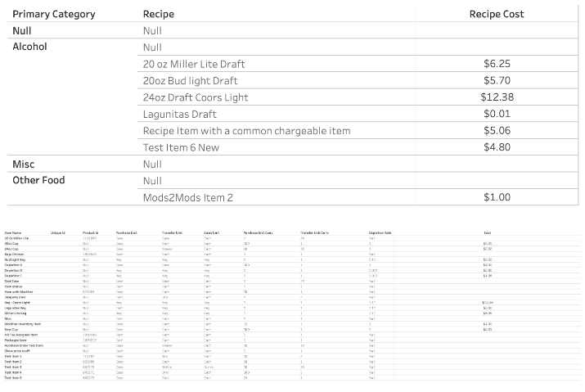Viewport: 585px width, 392px height.
Task: Click the Purchase Unit column header
Action: click(x=125, y=232)
